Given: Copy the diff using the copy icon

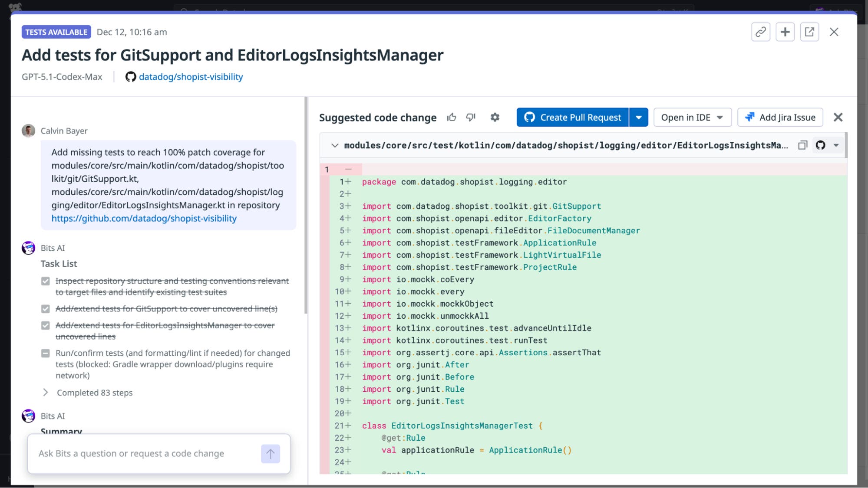Looking at the screenshot, I should click(802, 145).
